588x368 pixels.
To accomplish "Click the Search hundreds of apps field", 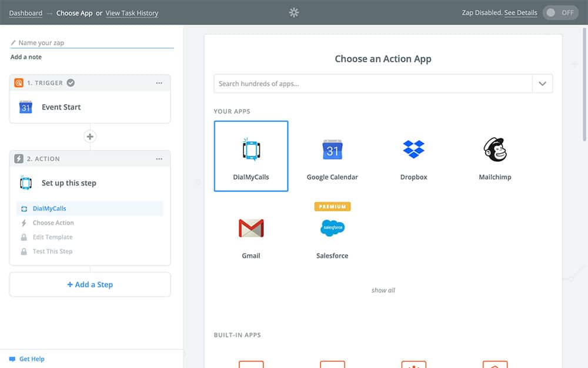I will (373, 84).
